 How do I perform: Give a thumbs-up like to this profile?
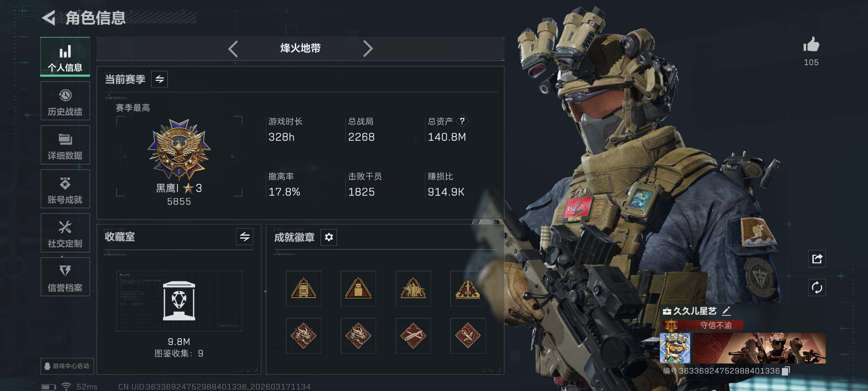pyautogui.click(x=811, y=45)
